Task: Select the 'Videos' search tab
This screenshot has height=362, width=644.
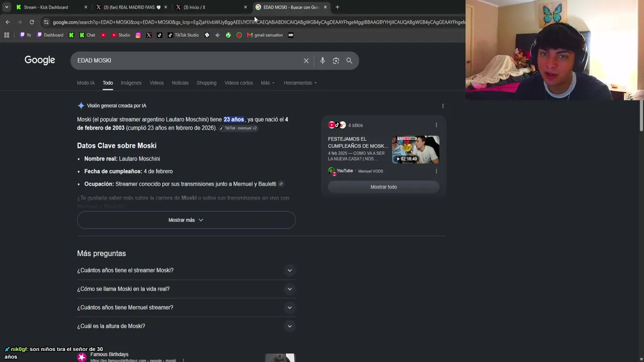Action: 156,83
